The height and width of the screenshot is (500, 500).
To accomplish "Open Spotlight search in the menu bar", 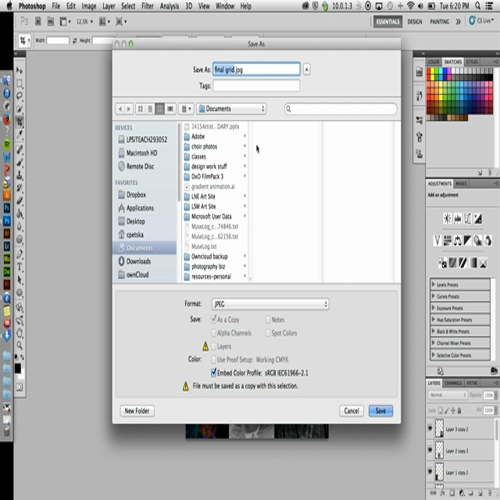I will click(478, 6).
